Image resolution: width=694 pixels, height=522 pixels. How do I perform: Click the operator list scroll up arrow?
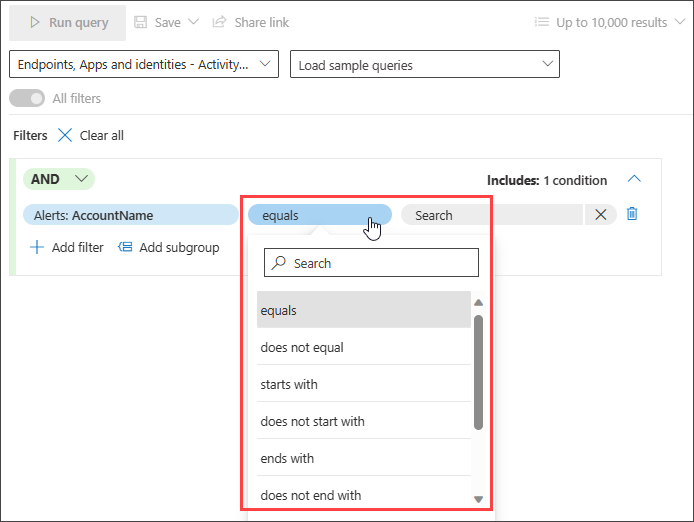click(478, 303)
